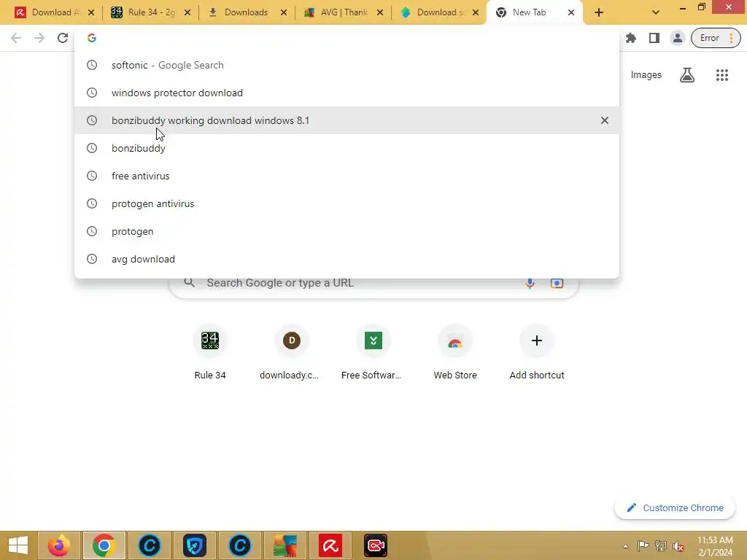Image resolution: width=747 pixels, height=560 pixels.
Task: Switch to the Downloads tab
Action: [x=245, y=12]
